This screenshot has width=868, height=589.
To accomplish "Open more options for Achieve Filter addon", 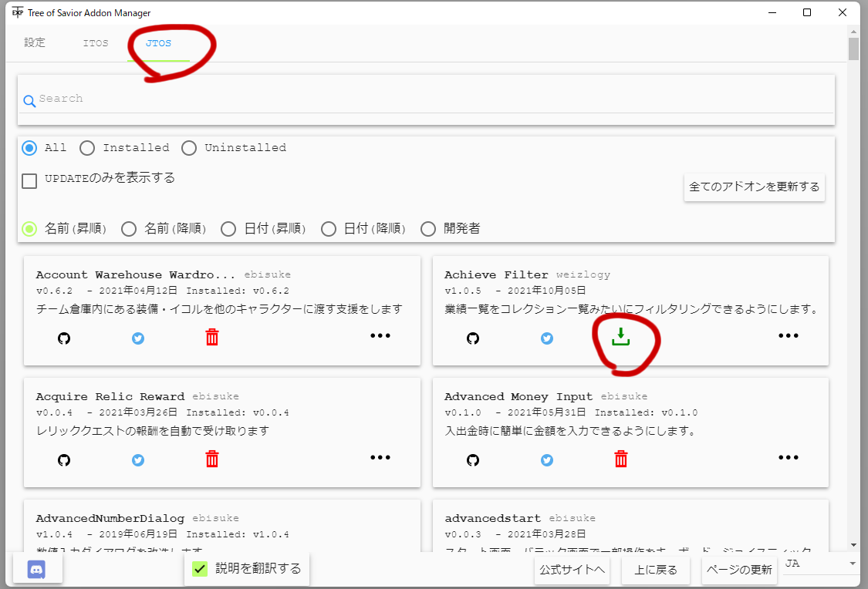I will tap(789, 335).
